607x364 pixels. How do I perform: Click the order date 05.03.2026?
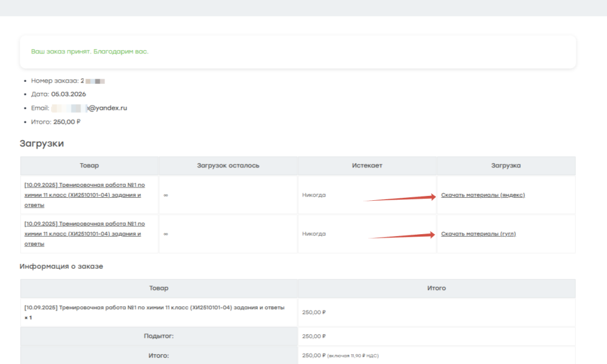[68, 94]
